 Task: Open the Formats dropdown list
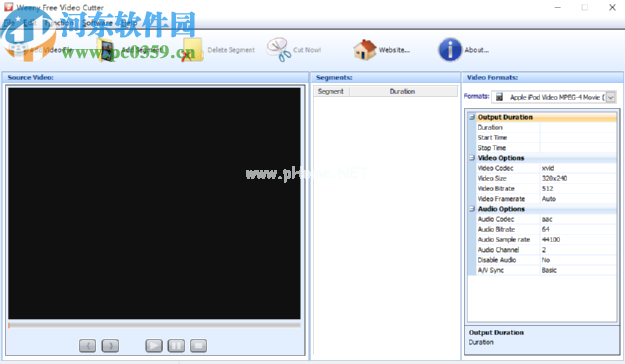611,97
